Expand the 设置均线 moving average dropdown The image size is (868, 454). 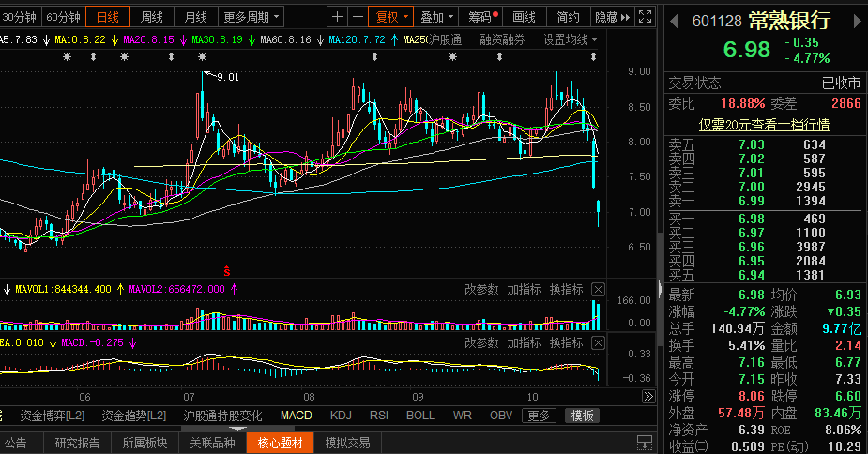point(571,39)
